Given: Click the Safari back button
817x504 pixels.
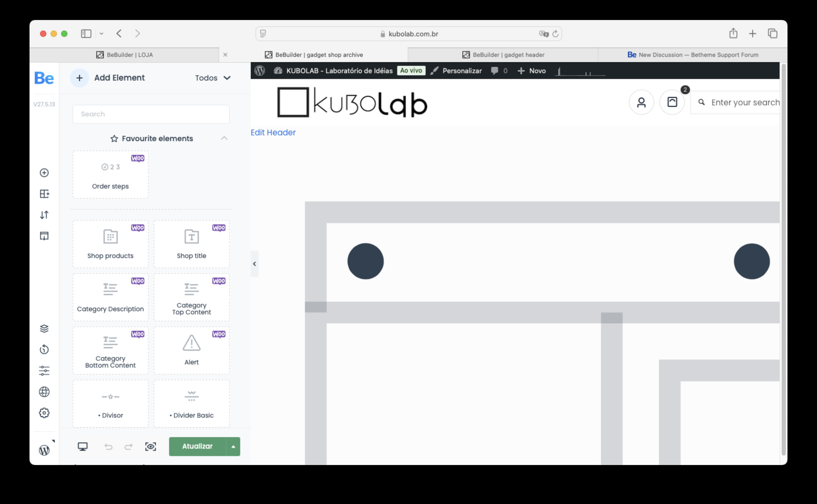Looking at the screenshot, I should coord(119,34).
